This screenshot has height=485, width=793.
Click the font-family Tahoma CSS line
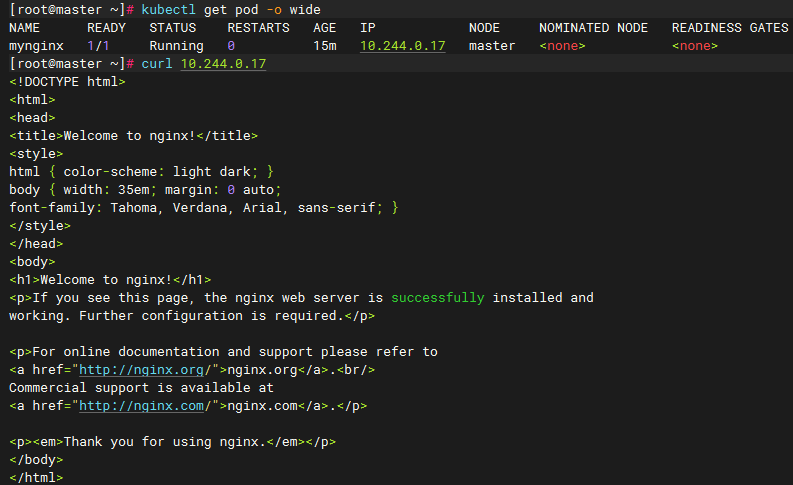point(203,208)
